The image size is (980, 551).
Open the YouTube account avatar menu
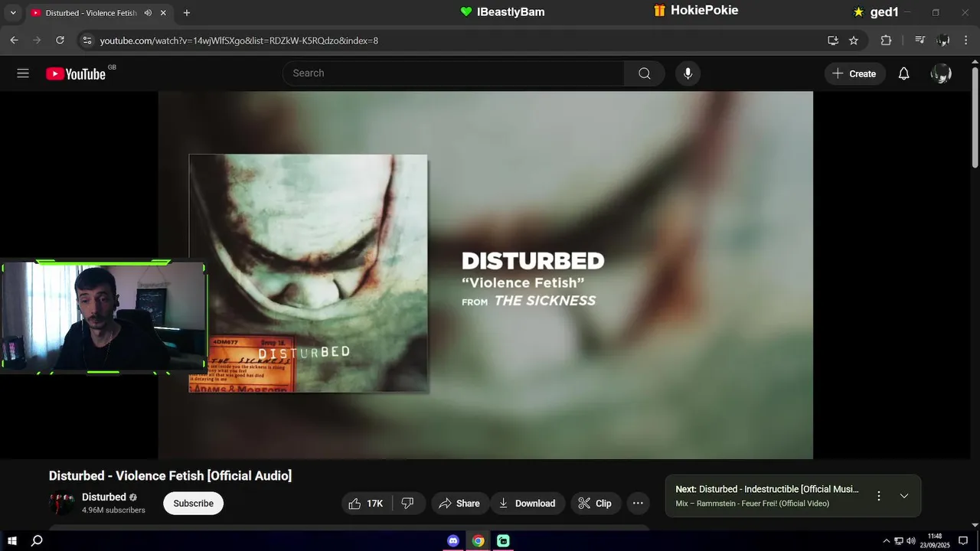941,73
